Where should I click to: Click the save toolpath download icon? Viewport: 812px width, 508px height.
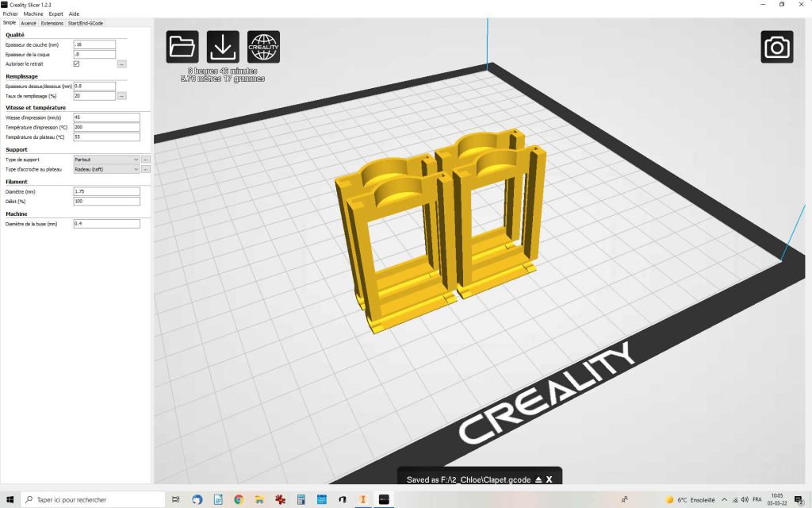pyautogui.click(x=223, y=47)
